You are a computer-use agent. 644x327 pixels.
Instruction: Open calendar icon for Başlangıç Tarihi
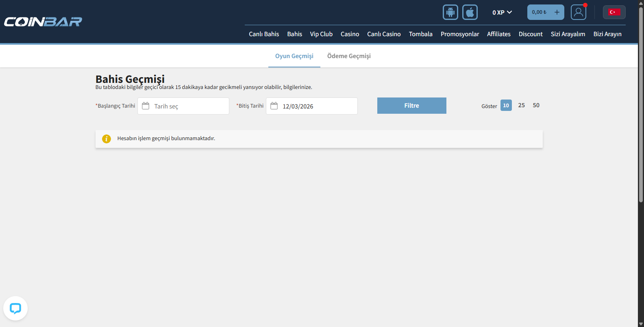146,106
